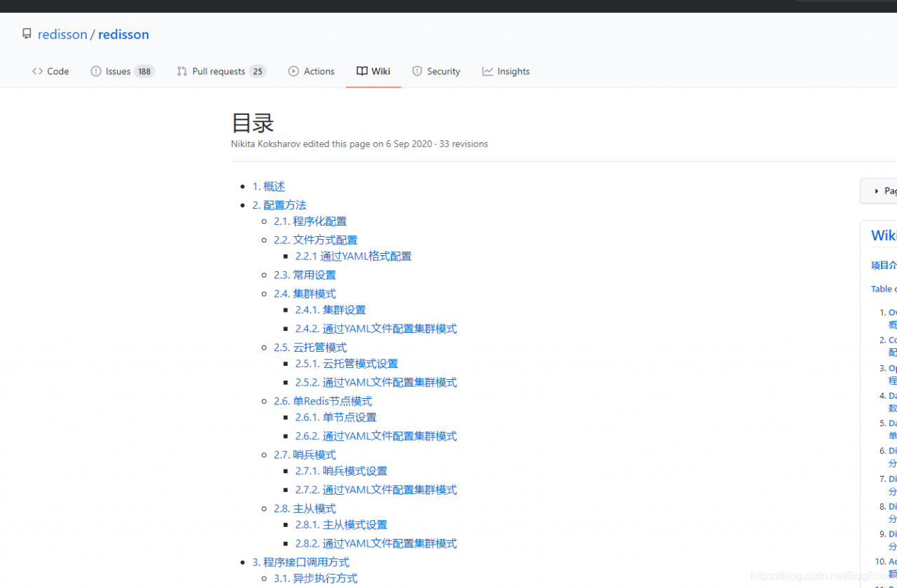Click the Security shield icon
This screenshot has width=897, height=588.
coord(416,71)
